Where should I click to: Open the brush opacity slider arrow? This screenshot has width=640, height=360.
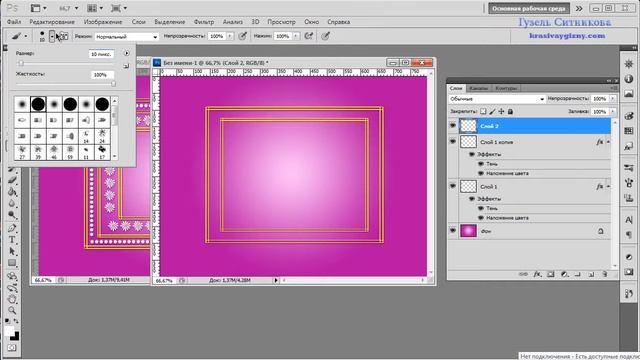(230, 36)
